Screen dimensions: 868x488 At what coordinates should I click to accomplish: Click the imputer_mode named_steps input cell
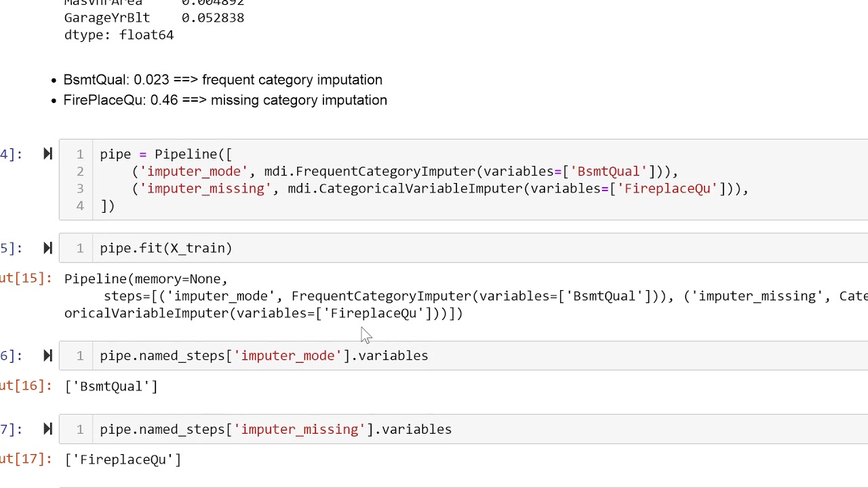pos(463,356)
